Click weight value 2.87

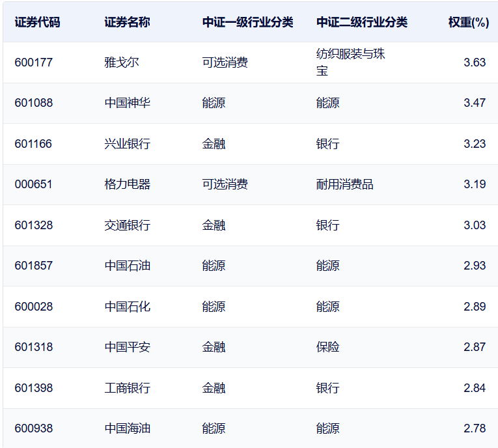475,347
